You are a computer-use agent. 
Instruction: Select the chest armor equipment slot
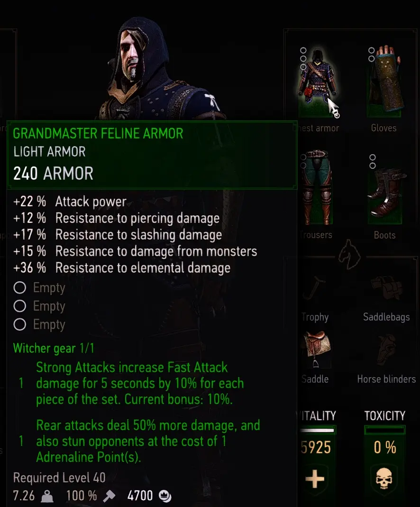[317, 80]
